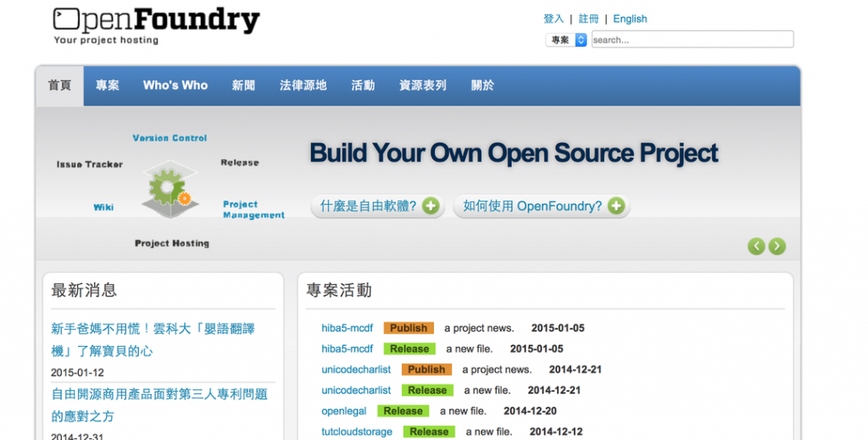The width and height of the screenshot is (868, 440).
Task: Open the openlegal project link
Action: 344,410
